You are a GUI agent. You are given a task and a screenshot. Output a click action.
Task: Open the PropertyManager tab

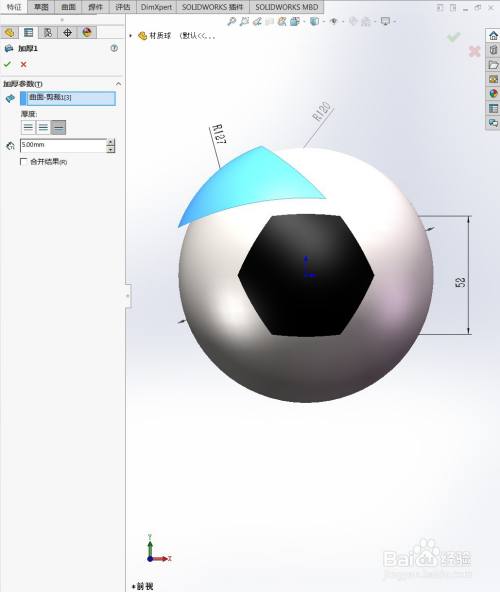click(28, 32)
